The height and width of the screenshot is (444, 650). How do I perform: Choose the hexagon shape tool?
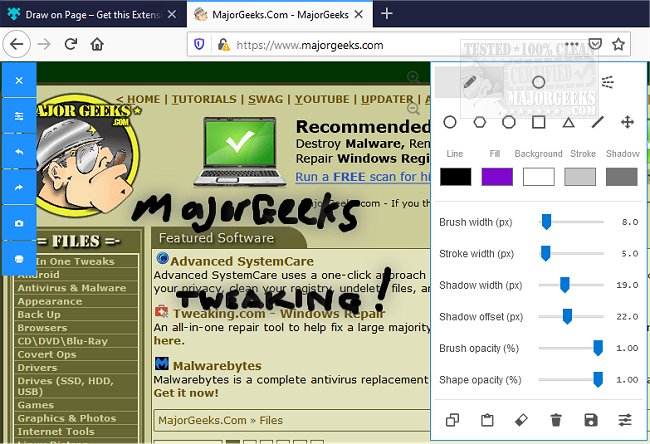tap(480, 122)
